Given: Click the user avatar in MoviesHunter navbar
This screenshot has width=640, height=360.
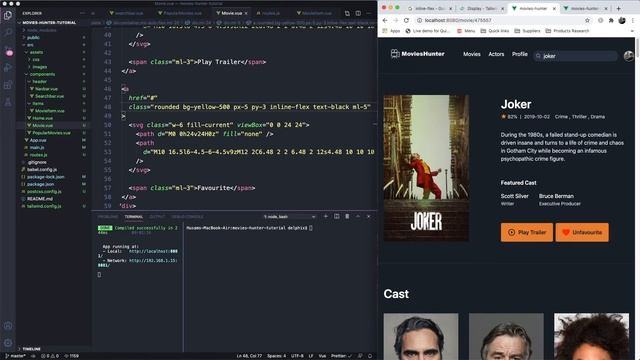Looking at the screenshot, I should [629, 56].
